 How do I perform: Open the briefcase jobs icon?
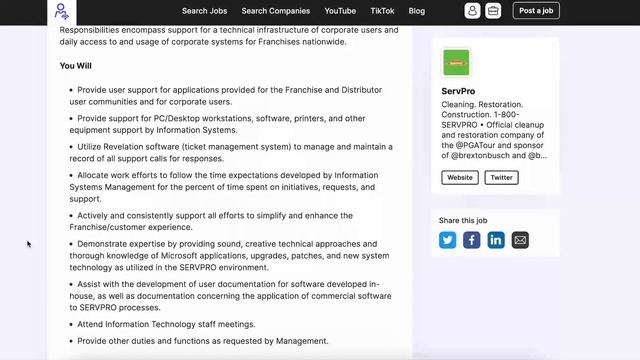pos(493,11)
